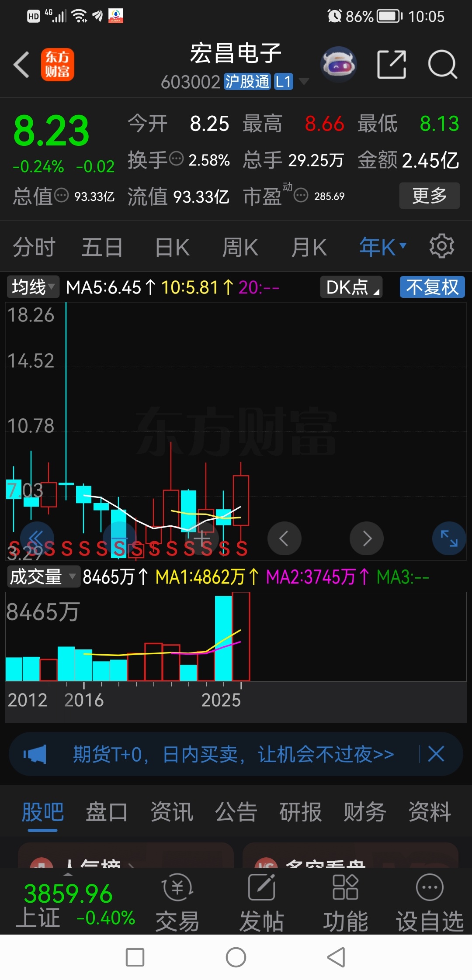Move chart cursor right one candle
Screen dimensions: 472x980
(367, 538)
